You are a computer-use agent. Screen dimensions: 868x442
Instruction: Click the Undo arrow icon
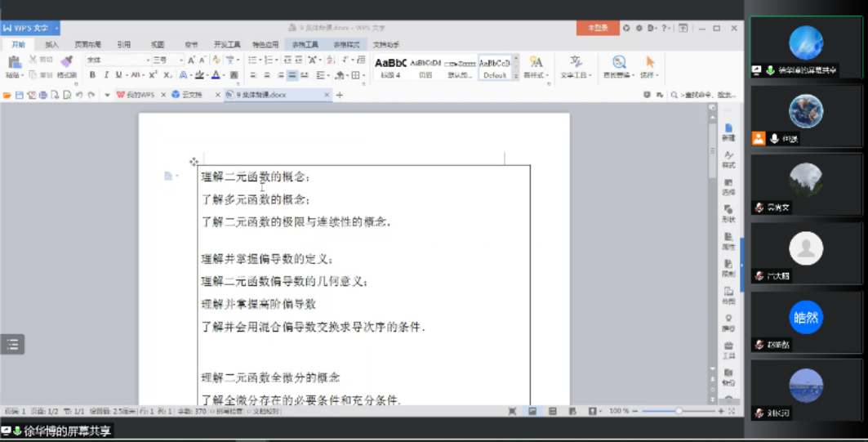[x=78, y=95]
